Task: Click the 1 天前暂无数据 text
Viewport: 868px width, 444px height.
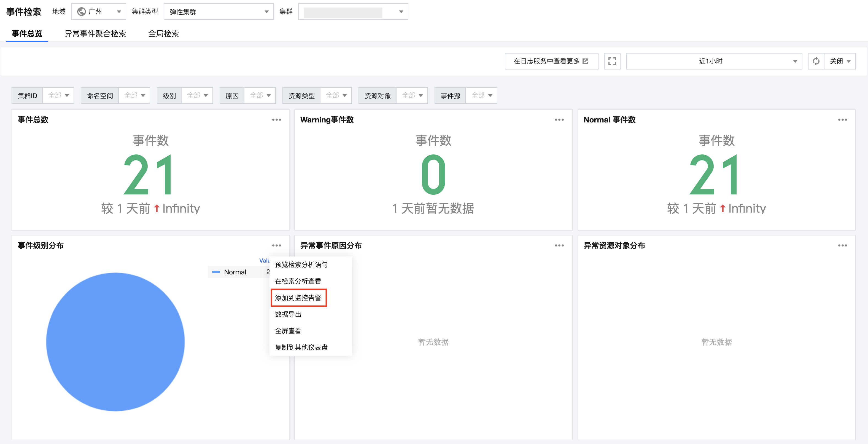Action: click(433, 208)
